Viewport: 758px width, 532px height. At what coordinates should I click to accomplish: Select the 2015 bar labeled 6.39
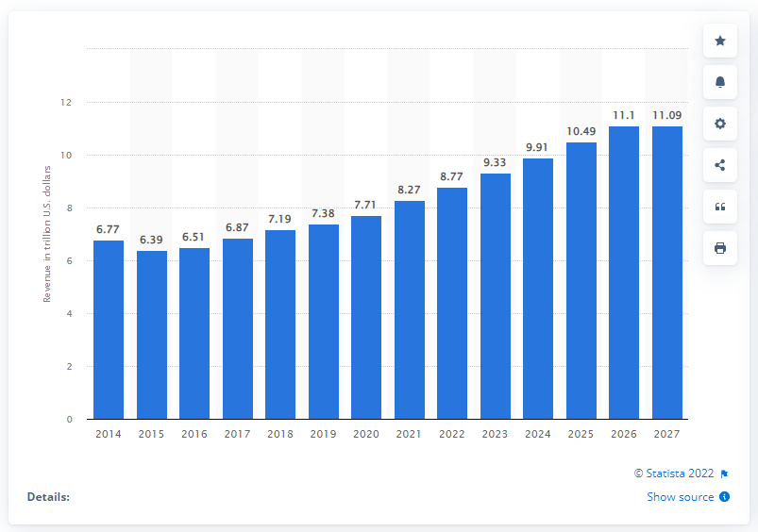[152, 335]
